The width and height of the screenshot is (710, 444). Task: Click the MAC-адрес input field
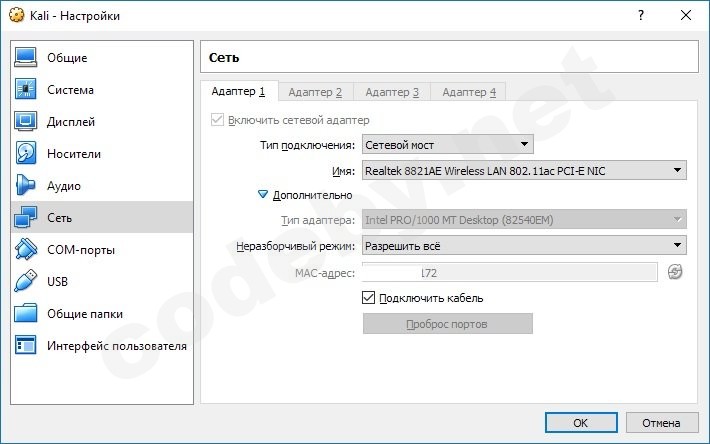click(x=509, y=272)
